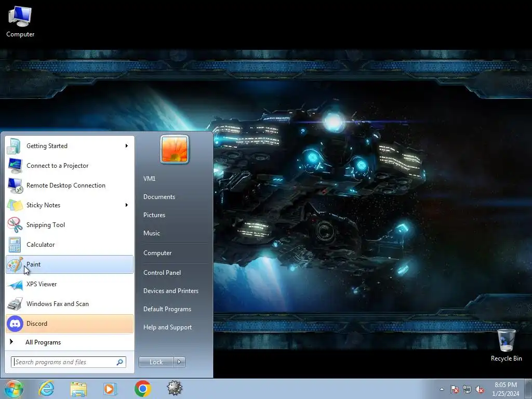Open VM1 user folder

tap(149, 179)
